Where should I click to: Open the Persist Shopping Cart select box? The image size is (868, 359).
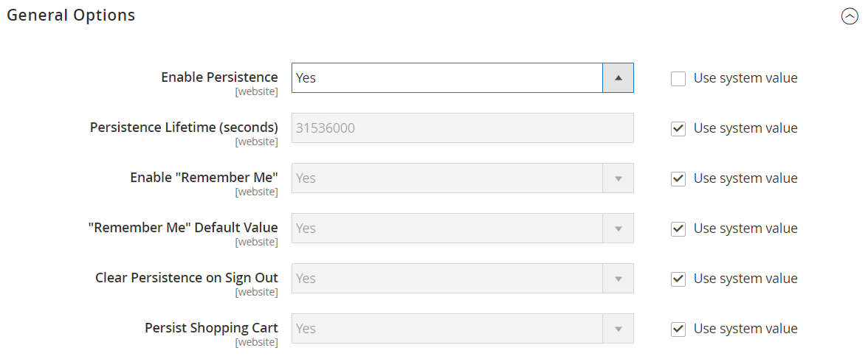point(462,329)
